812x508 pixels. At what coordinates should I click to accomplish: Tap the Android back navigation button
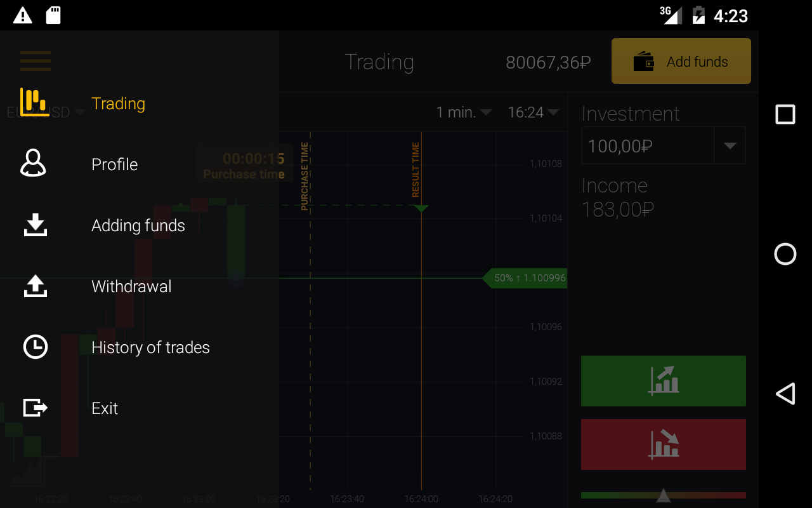(x=785, y=394)
